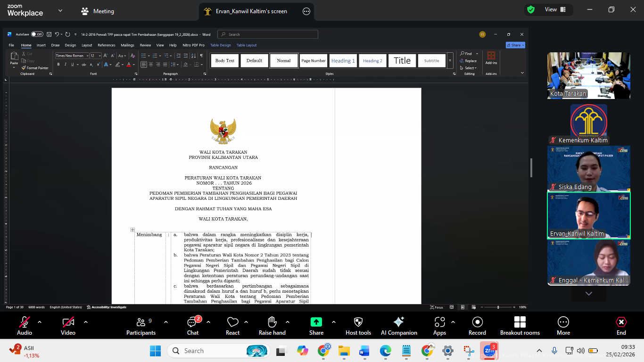Apply italic formatting

(66, 64)
